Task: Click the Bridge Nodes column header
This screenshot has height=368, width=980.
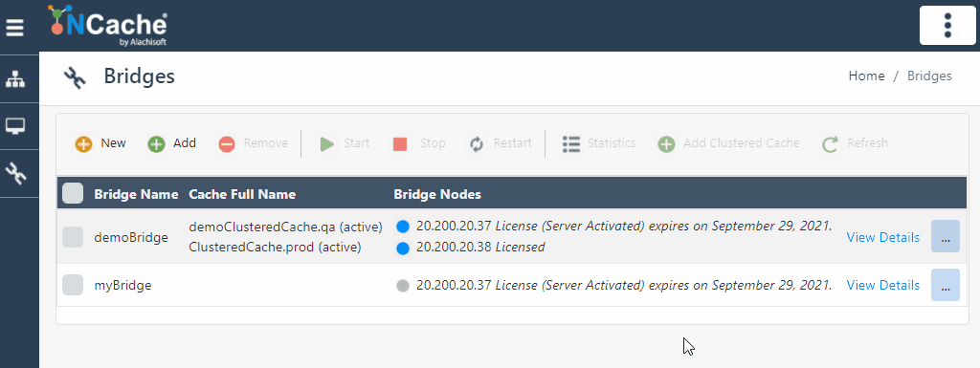Action: 437,195
